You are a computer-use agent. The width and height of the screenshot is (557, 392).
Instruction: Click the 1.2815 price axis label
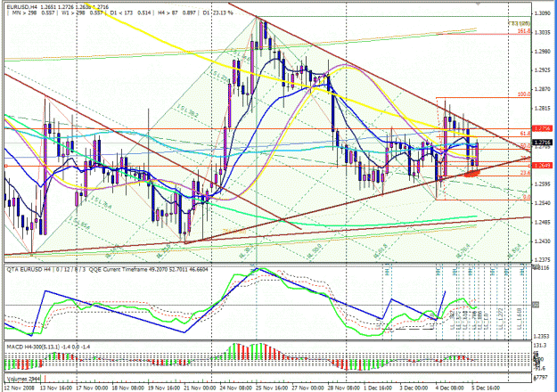tap(542, 109)
